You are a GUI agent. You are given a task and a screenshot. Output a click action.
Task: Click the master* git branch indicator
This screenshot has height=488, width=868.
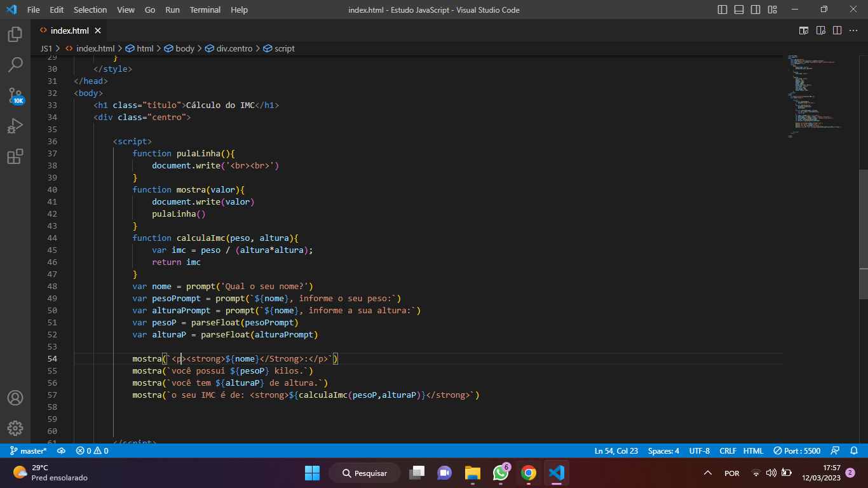point(28,451)
